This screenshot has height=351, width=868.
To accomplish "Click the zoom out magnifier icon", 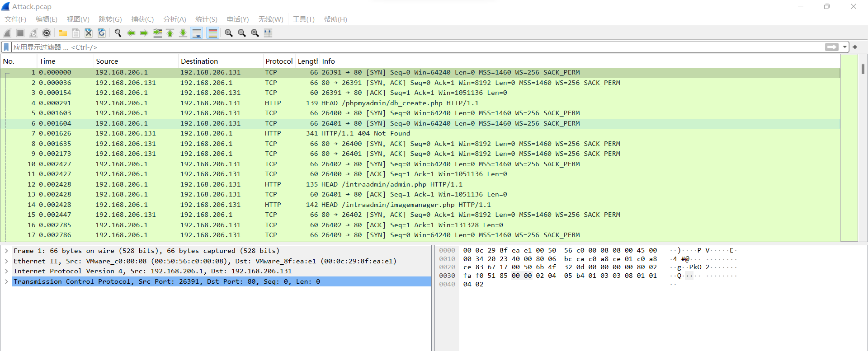I will 242,33.
